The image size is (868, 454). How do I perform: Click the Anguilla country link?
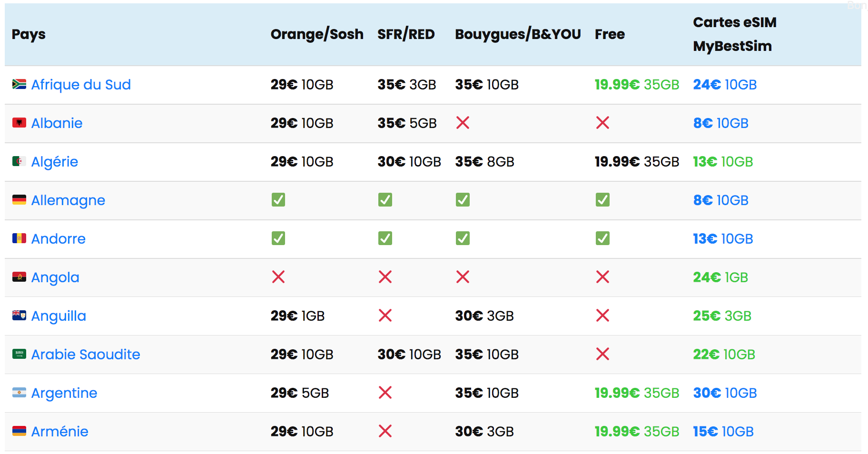[x=59, y=316]
